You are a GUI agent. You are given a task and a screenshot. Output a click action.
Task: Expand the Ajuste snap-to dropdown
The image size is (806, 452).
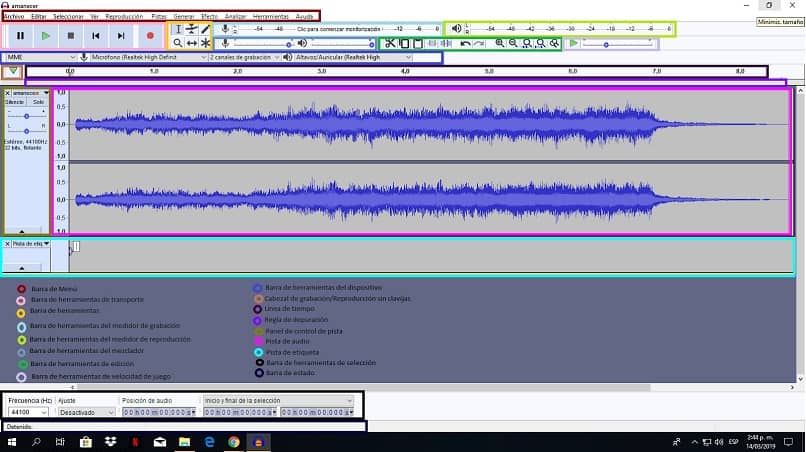click(87, 412)
